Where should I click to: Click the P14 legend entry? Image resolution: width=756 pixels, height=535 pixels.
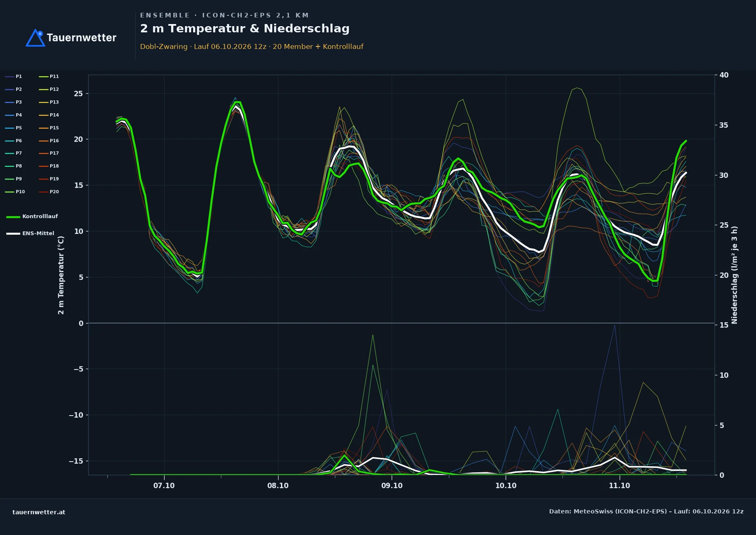(x=49, y=115)
